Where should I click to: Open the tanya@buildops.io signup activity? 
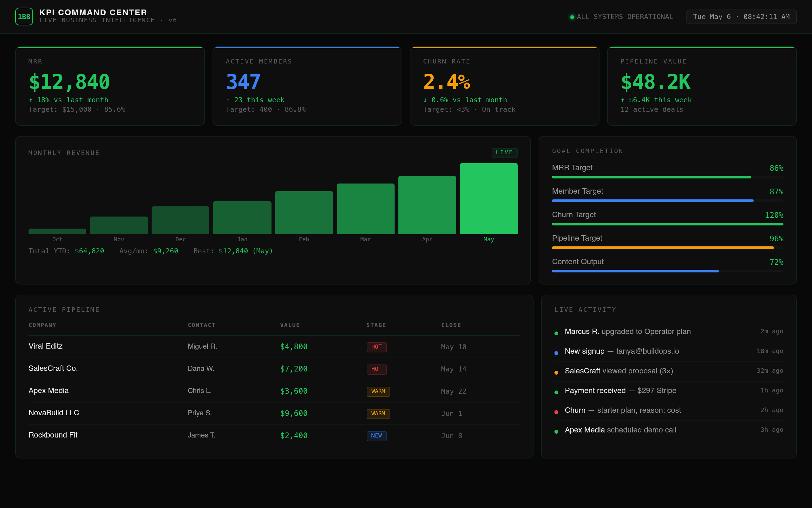[x=669, y=351]
